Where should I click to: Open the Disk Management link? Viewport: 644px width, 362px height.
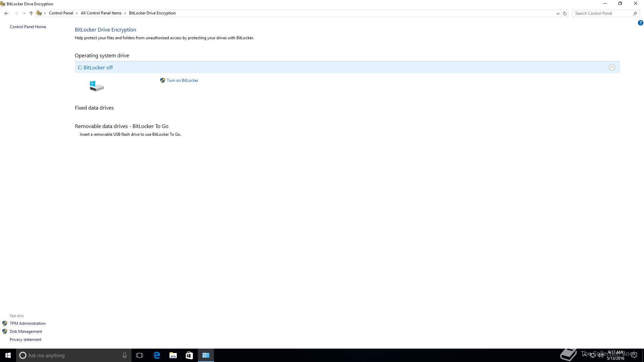click(x=26, y=331)
